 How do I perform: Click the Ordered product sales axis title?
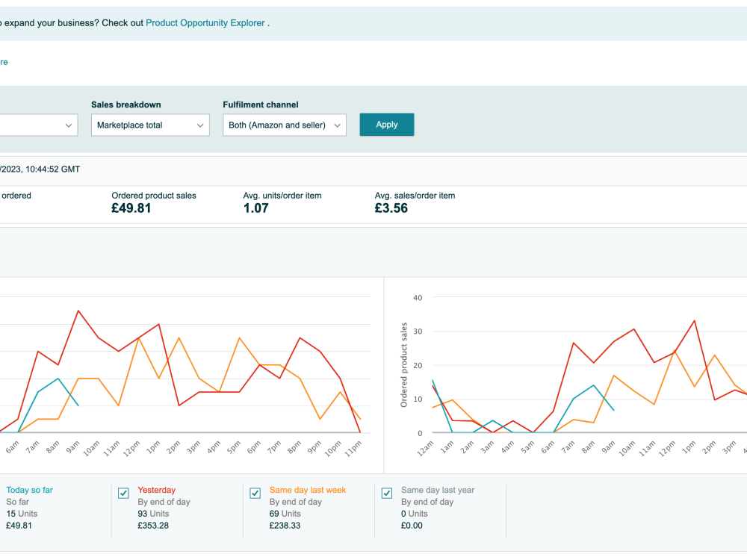click(403, 365)
